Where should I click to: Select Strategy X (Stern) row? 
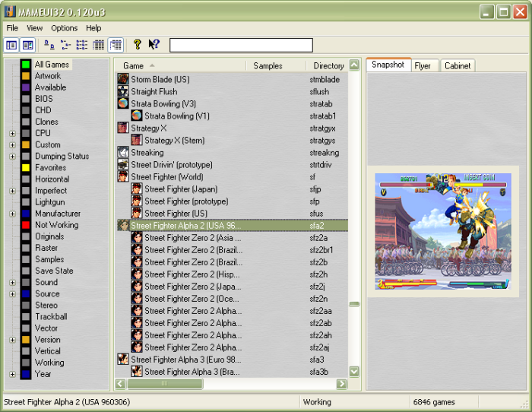coord(174,141)
